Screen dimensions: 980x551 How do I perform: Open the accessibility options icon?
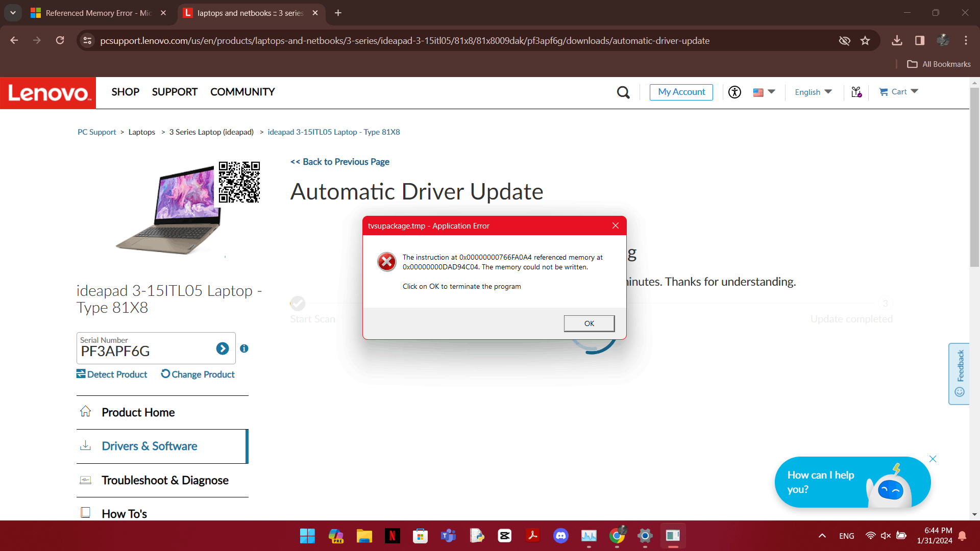734,92
